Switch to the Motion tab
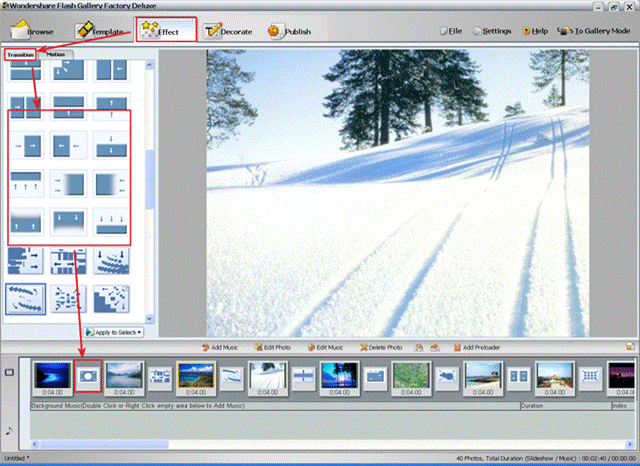640x466 pixels. [x=56, y=54]
